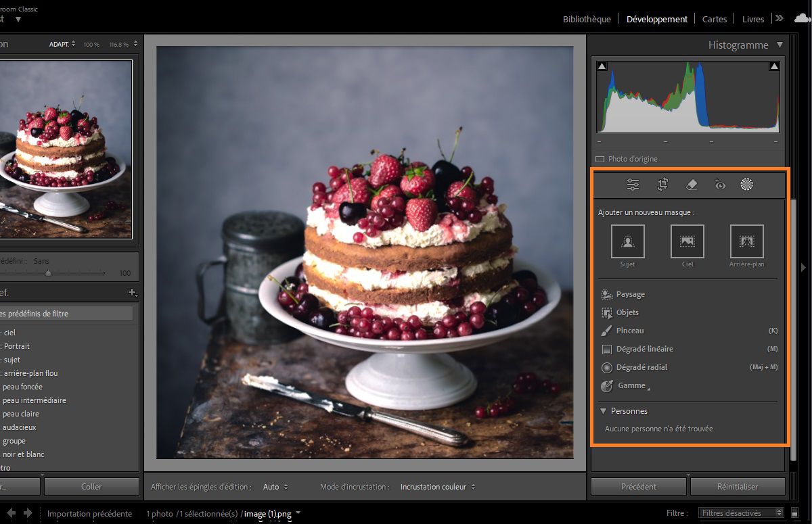Open the 'Afficher les épingles d'édition' Auto dropdown
The width and height of the screenshot is (812, 524).
pyautogui.click(x=275, y=487)
